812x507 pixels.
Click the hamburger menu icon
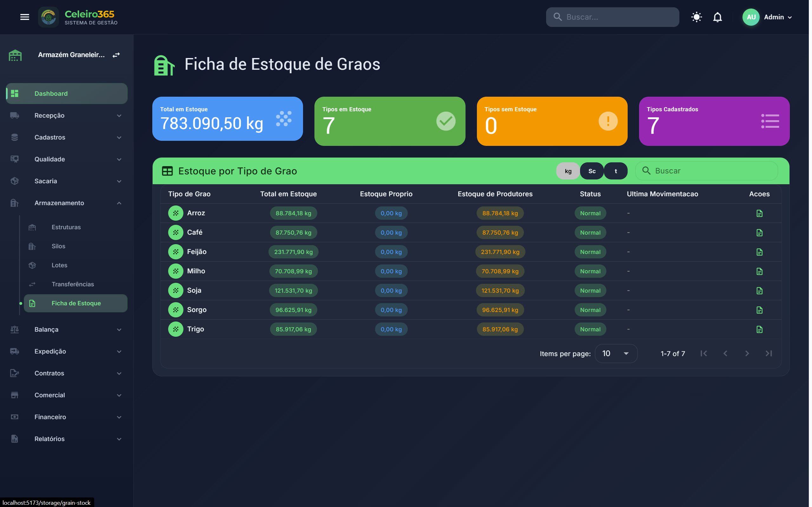(x=24, y=17)
